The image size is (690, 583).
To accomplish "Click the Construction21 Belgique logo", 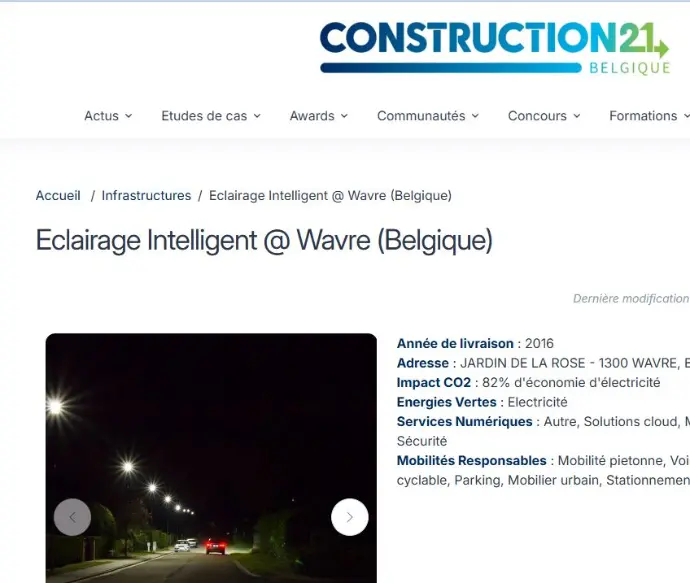I will [x=495, y=48].
